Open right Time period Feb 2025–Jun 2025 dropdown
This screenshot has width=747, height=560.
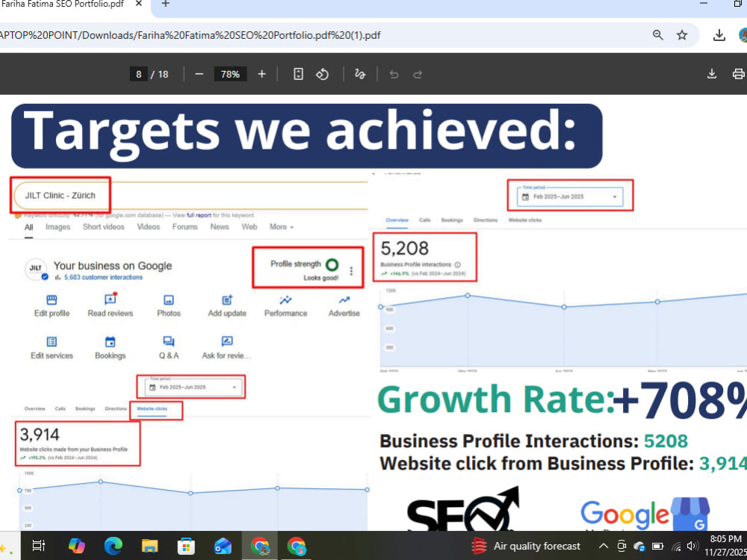coord(570,196)
